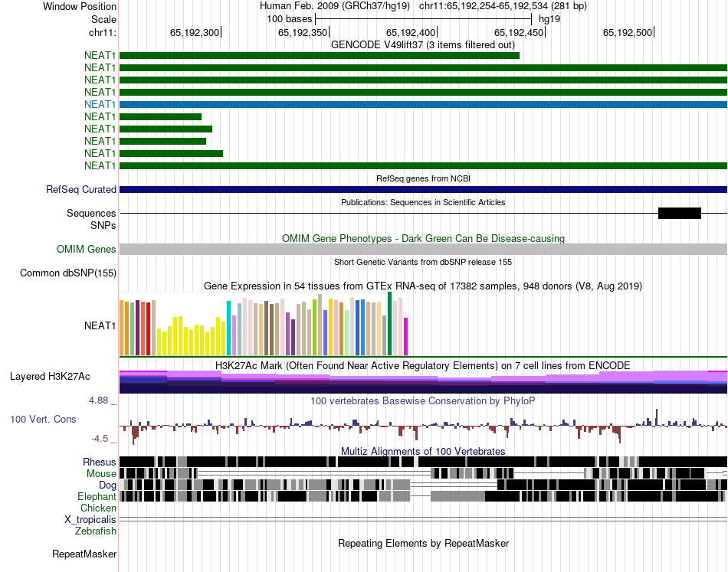Viewport: 728px width, 572px height.
Task: Open the H3K27Ac Mark track title
Action: coord(423,365)
